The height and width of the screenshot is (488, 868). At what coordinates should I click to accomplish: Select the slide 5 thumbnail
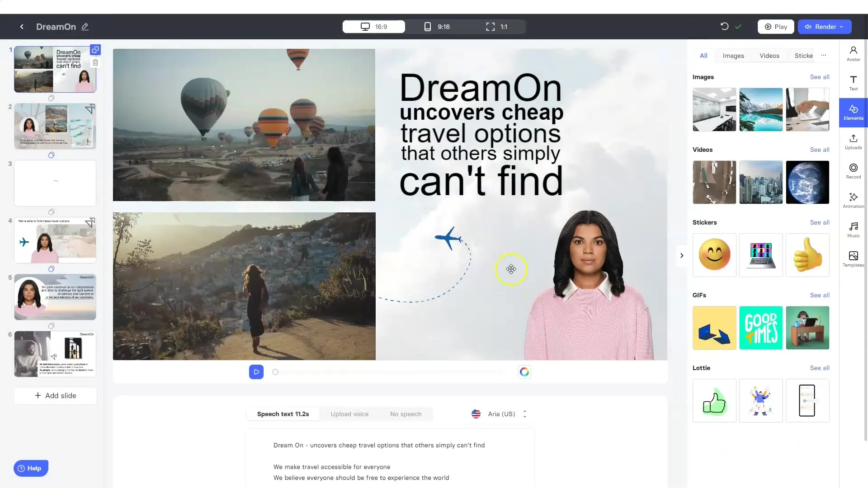pyautogui.click(x=55, y=297)
